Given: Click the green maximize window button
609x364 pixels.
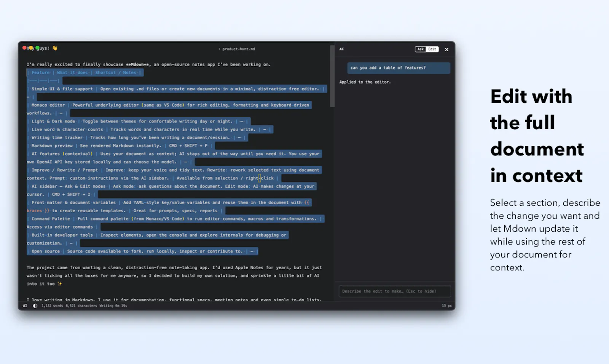Looking at the screenshot, I should pos(38,48).
